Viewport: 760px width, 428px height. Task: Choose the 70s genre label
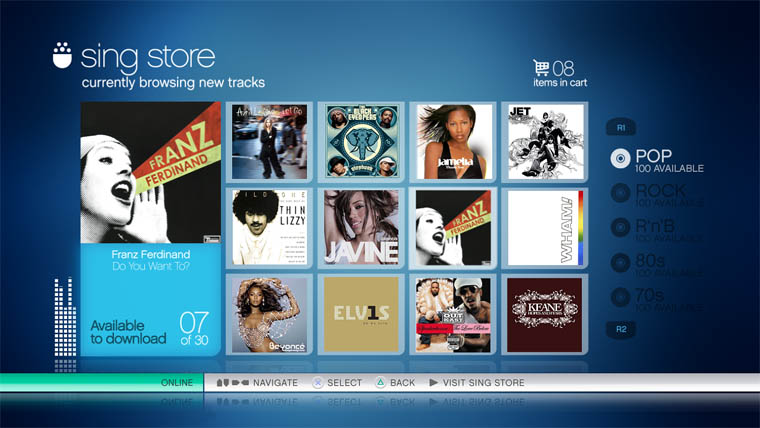tap(649, 295)
